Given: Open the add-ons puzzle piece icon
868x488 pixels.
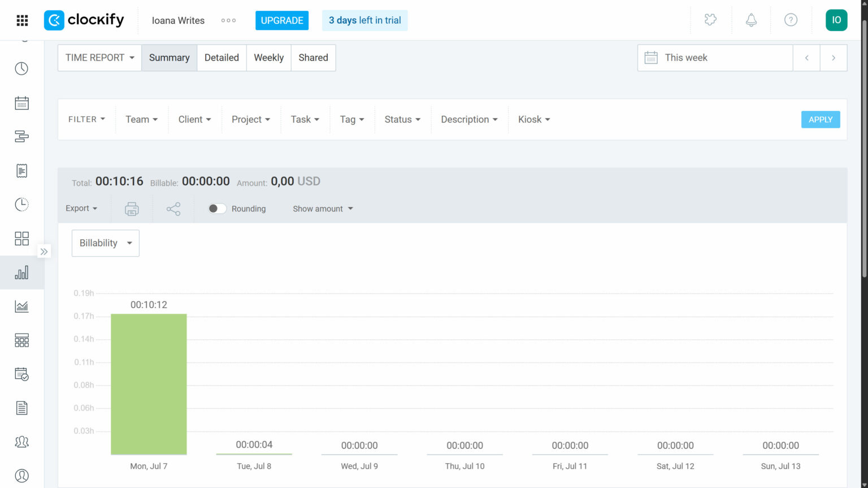Looking at the screenshot, I should (x=710, y=20).
